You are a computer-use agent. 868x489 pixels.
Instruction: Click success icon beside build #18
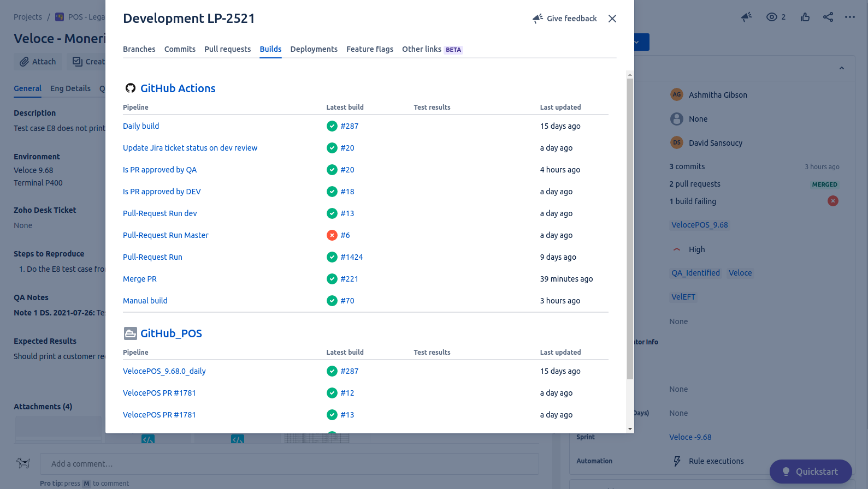pos(332,192)
